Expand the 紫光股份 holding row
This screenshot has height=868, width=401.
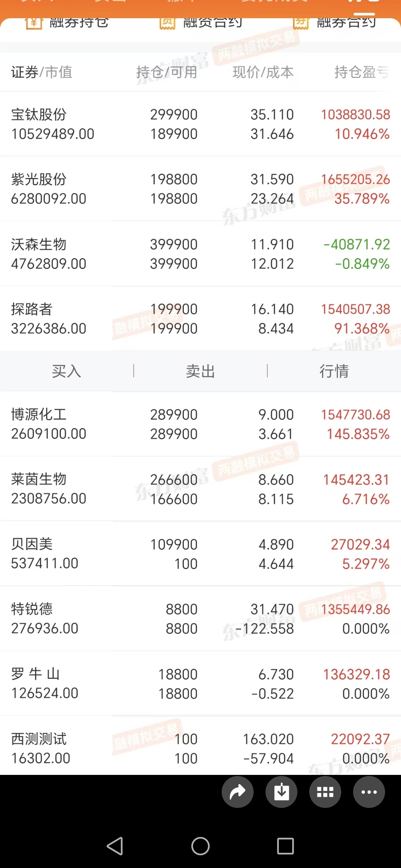coord(200,189)
